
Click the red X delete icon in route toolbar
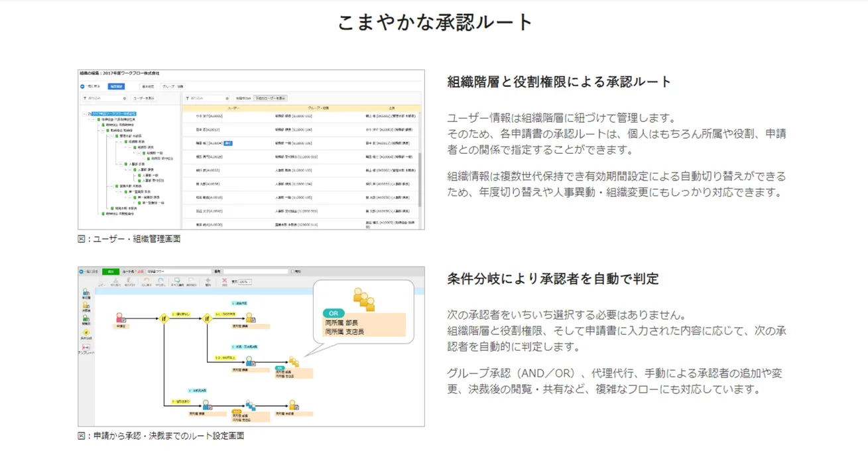[x=224, y=281]
